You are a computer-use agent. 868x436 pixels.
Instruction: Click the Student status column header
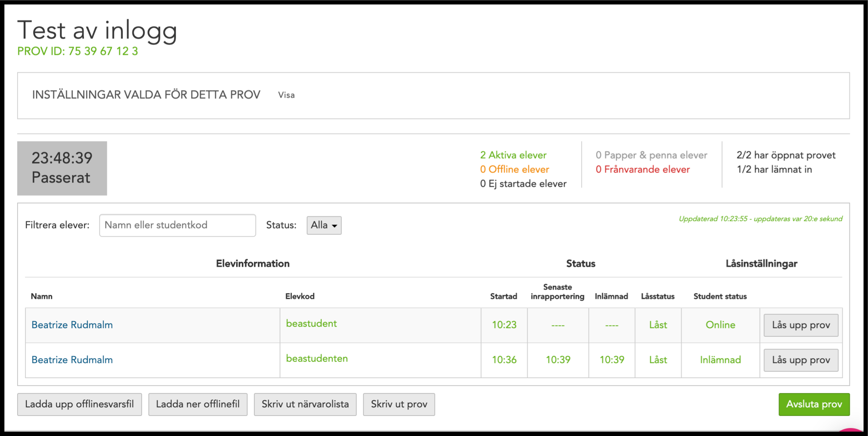tap(720, 296)
